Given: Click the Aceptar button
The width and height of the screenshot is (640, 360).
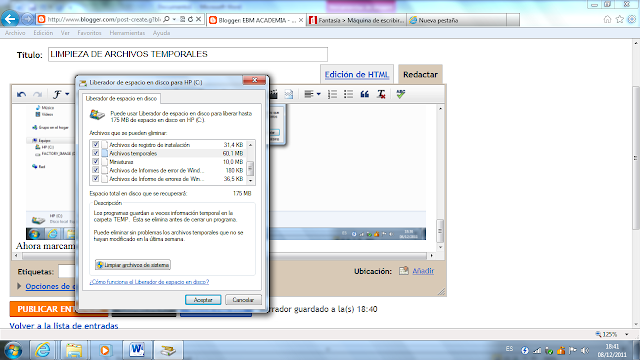Looking at the screenshot, I should 203,300.
